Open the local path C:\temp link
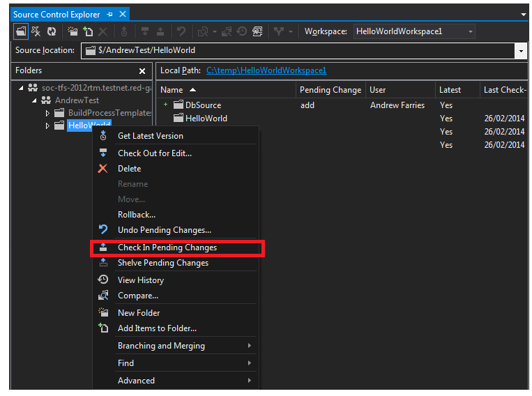 pyautogui.click(x=266, y=70)
